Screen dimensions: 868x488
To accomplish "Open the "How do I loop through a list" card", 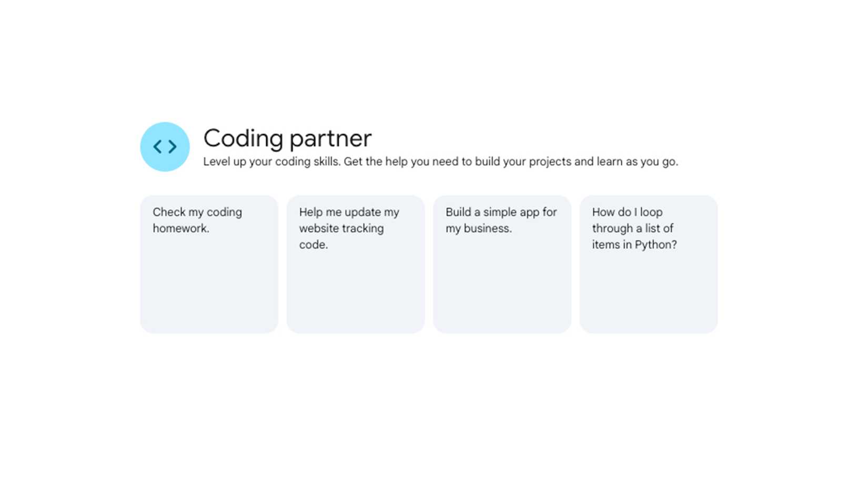I will coord(648,264).
